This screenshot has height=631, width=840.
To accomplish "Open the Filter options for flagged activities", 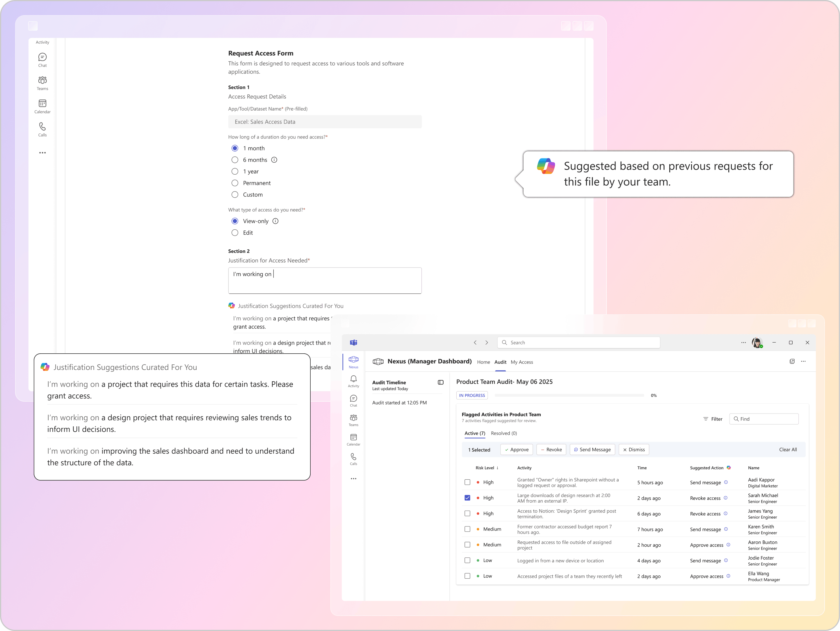I will pyautogui.click(x=713, y=419).
